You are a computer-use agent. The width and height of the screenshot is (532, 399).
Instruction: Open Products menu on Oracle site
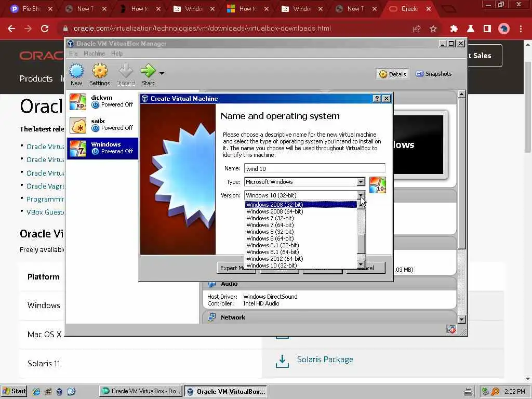click(36, 79)
